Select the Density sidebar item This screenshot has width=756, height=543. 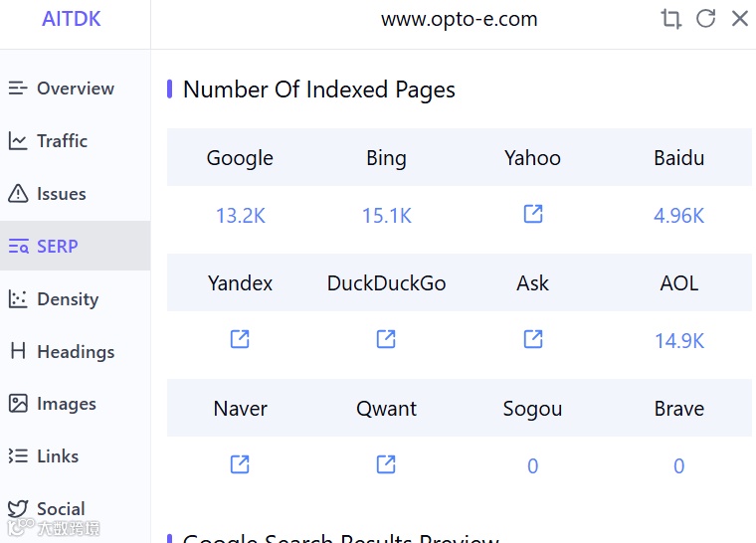coord(67,299)
